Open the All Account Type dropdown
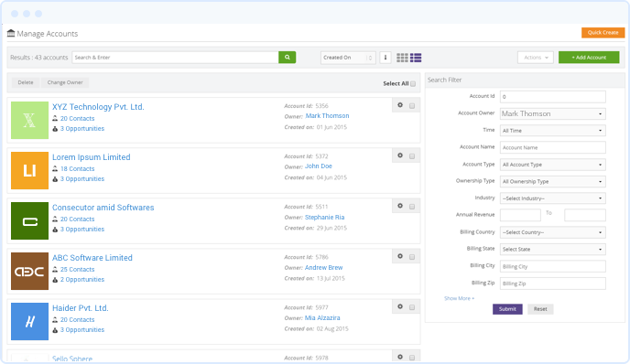 point(552,165)
